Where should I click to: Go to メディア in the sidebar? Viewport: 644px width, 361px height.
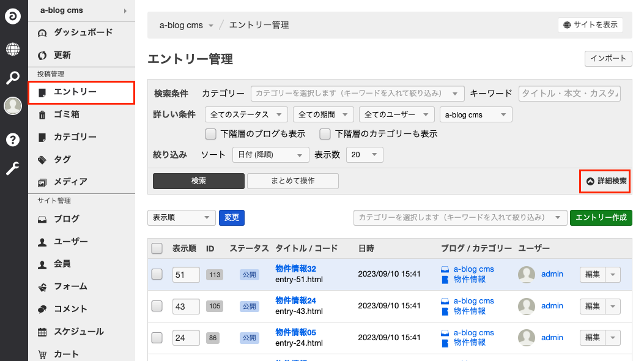pos(70,182)
